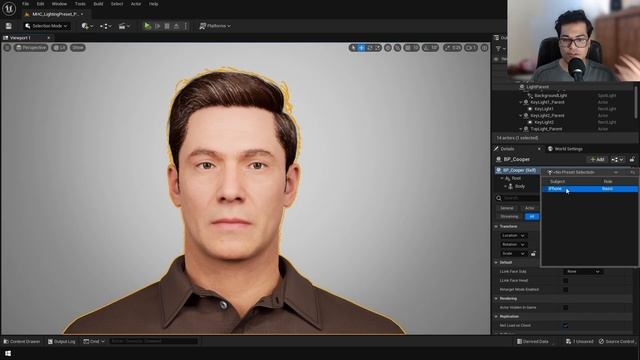This screenshot has width=640, height=360.
Task: Select the All filter button in Details
Action: tap(532, 217)
